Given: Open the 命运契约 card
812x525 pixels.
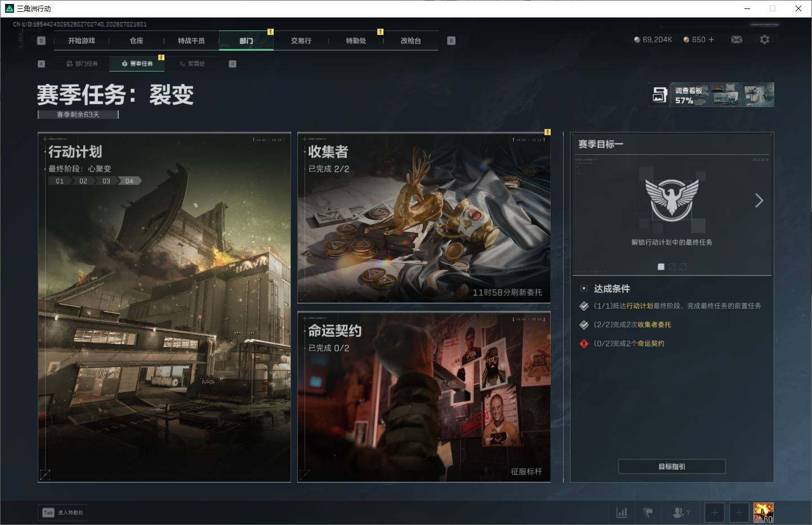Looking at the screenshot, I should click(424, 397).
